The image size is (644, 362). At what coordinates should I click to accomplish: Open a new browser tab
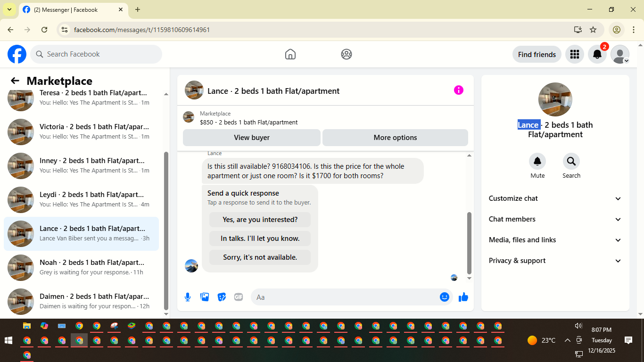138,9
